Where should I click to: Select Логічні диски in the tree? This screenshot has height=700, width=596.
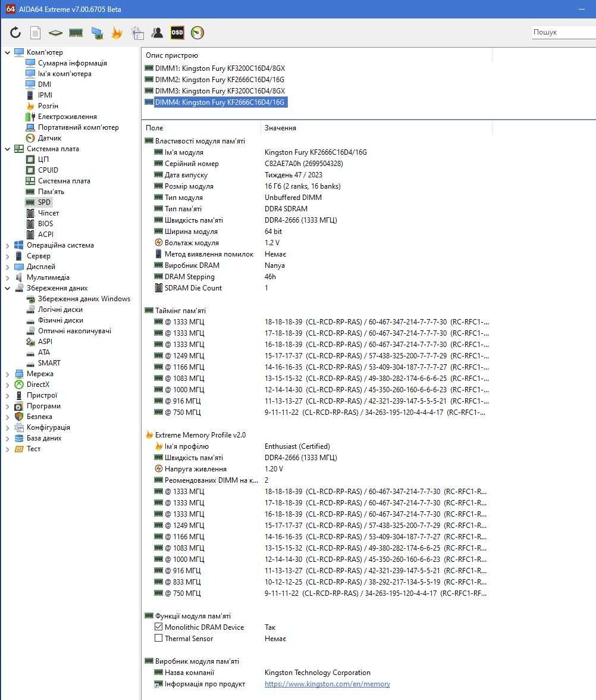[60, 310]
